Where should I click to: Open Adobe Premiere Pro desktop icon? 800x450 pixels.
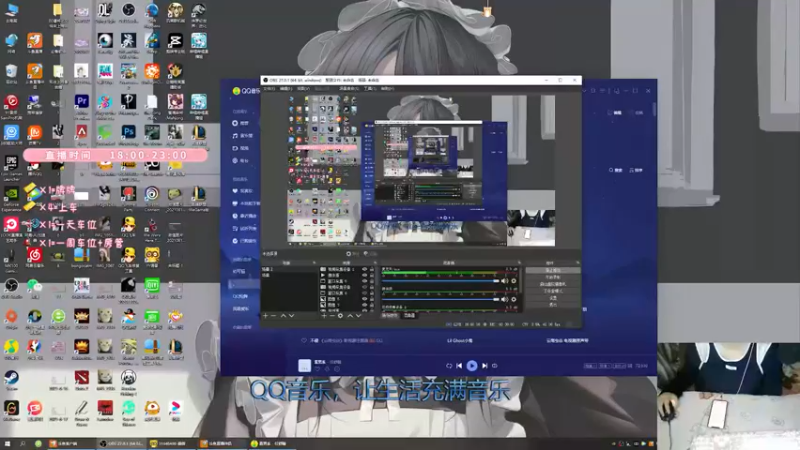(82, 102)
